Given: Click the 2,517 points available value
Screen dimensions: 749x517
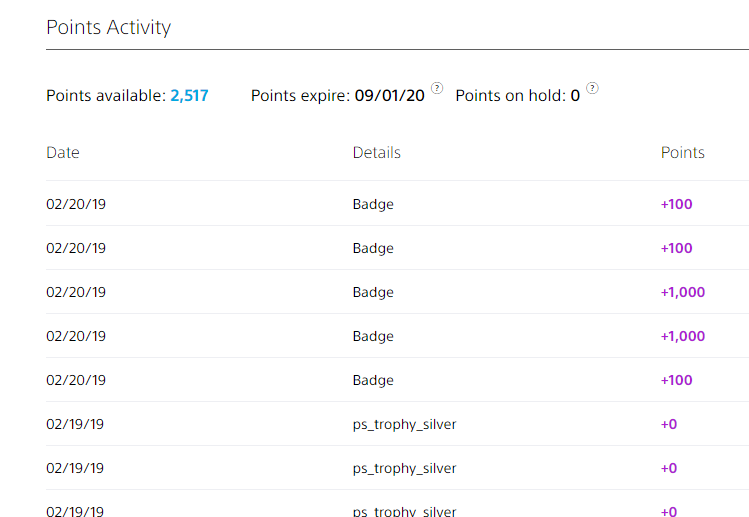Looking at the screenshot, I should point(189,96).
